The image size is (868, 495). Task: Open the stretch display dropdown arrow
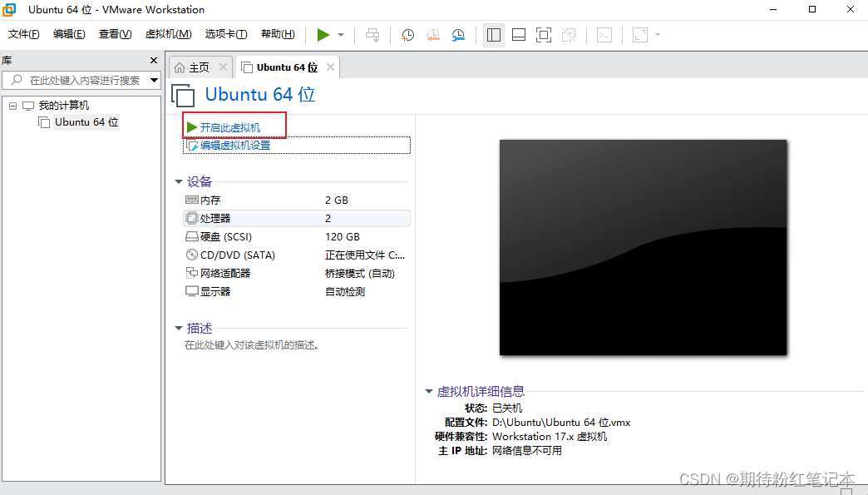658,35
